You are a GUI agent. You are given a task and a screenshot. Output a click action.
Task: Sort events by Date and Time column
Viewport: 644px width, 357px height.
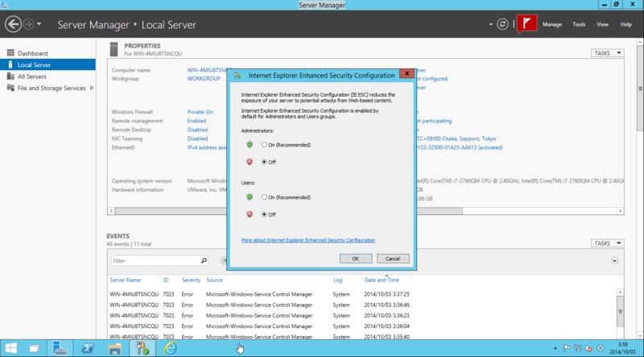(x=382, y=280)
